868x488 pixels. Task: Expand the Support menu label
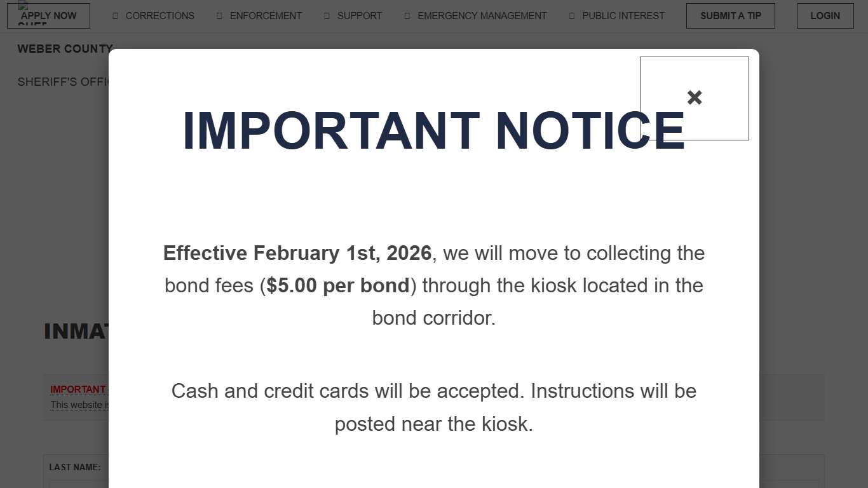(360, 16)
